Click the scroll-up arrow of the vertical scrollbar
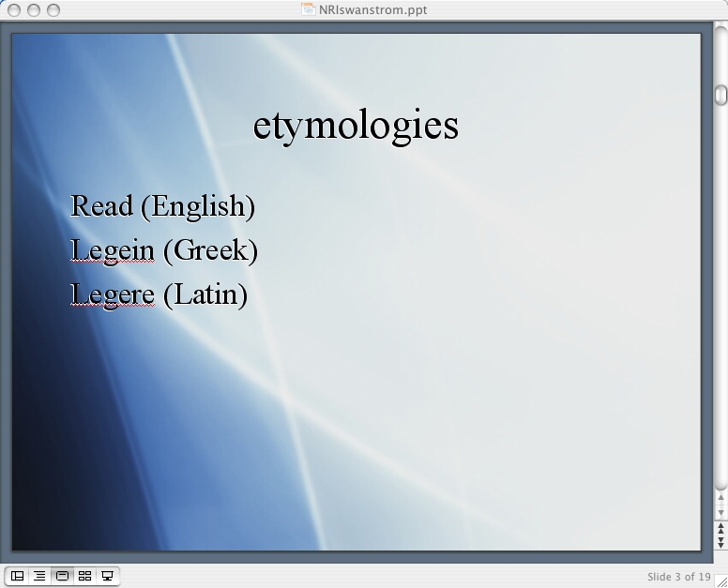This screenshot has width=728, height=588. tap(721, 498)
